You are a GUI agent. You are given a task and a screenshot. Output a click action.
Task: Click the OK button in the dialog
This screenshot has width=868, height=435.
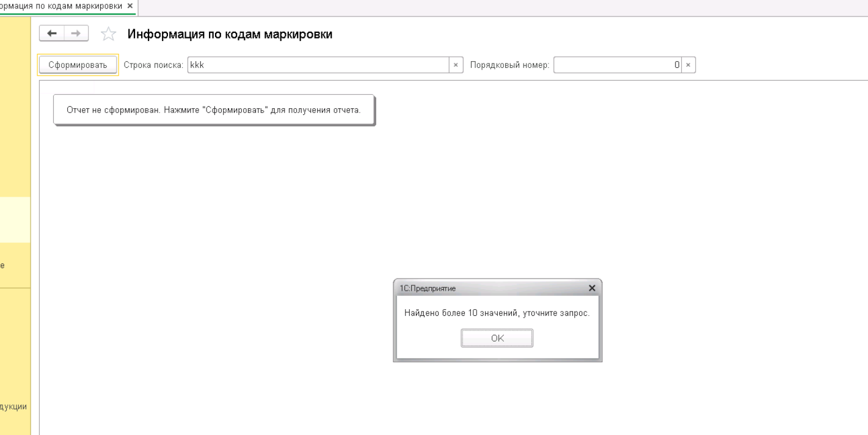click(497, 338)
